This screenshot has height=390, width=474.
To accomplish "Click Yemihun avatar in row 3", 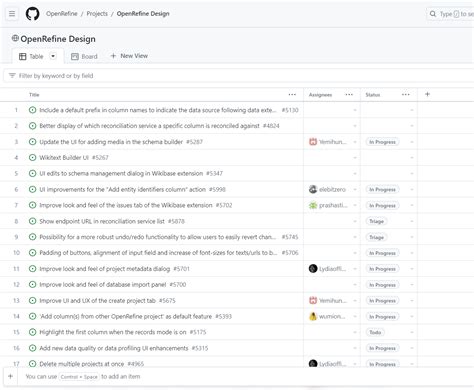I will [313, 142].
